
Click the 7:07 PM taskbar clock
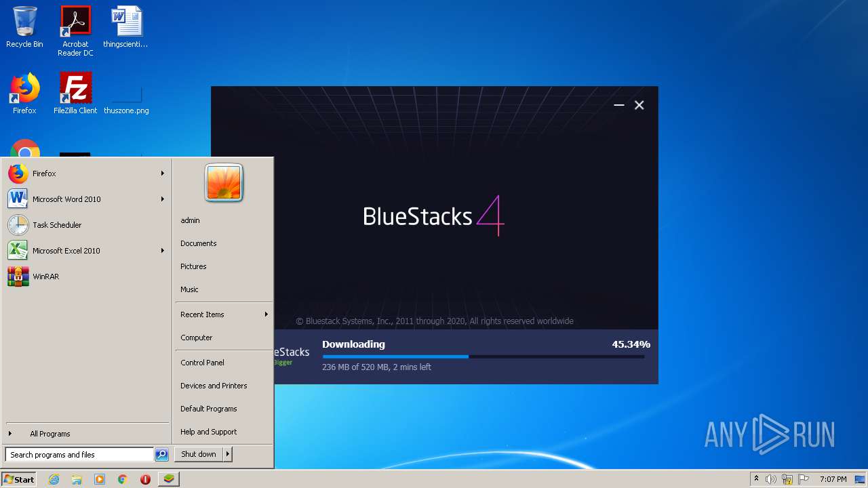click(833, 479)
